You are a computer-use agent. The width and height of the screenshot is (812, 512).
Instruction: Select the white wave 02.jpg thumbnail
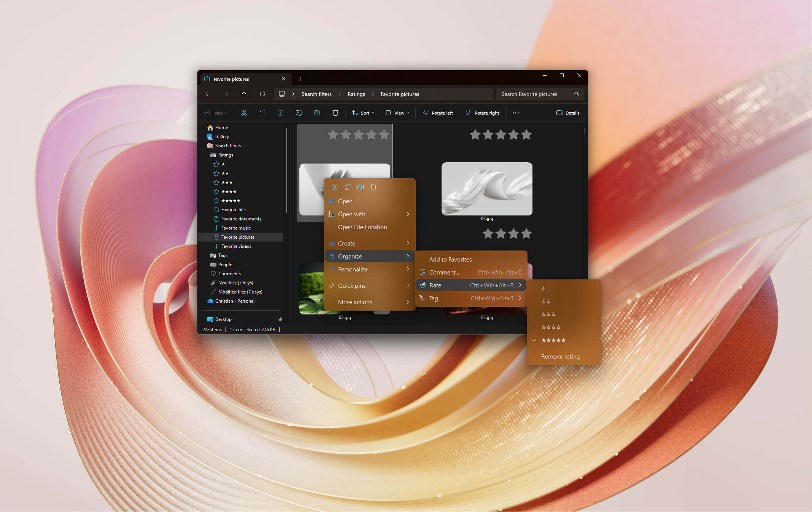[487, 189]
